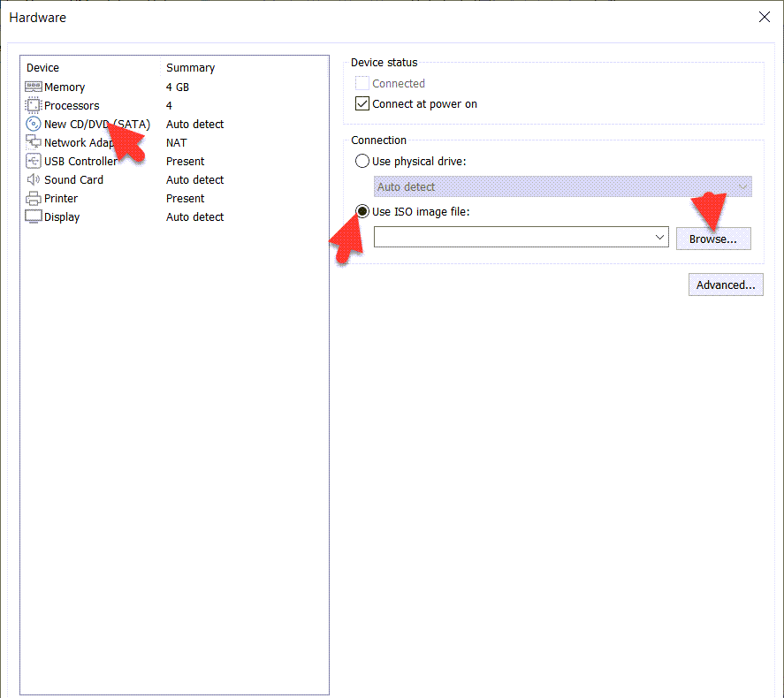Click the Memory device icon

(34, 87)
